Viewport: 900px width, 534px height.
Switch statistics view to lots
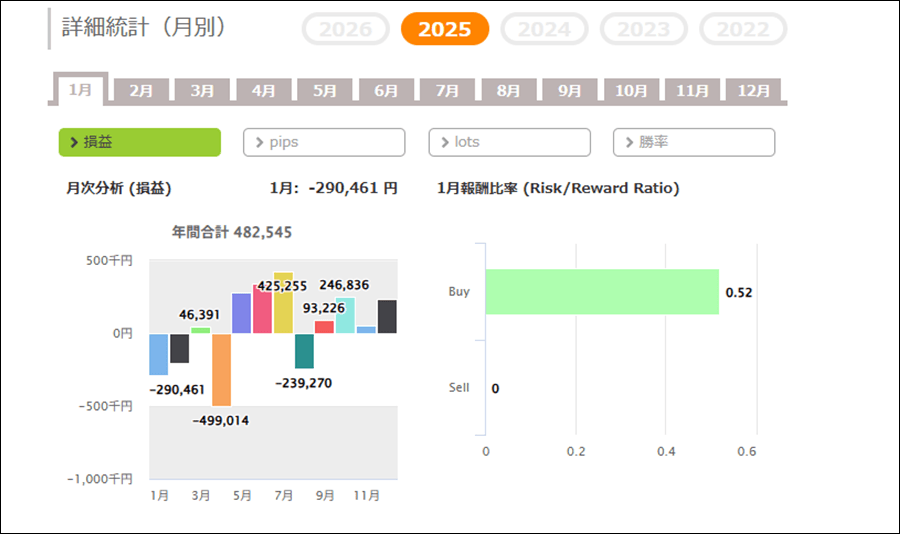tap(509, 142)
